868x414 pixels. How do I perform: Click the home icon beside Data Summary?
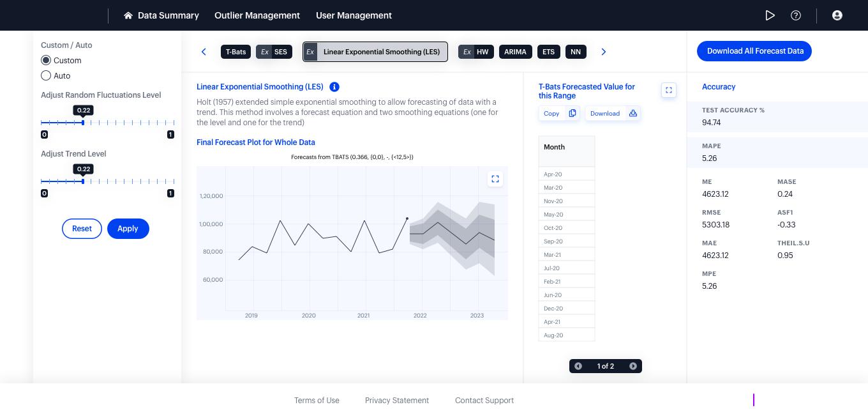(128, 15)
